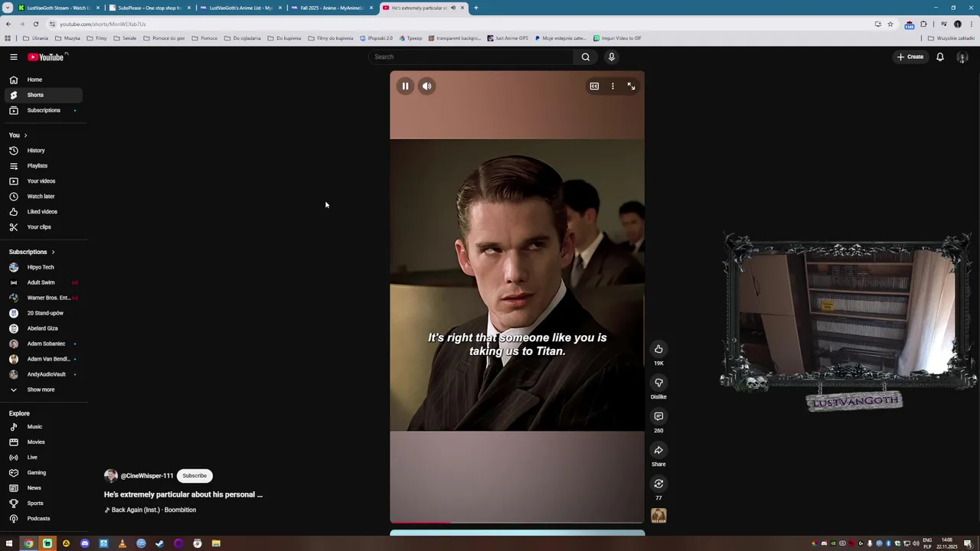Viewport: 980px width, 551px height.
Task: Open News under Explore
Action: click(x=43, y=488)
